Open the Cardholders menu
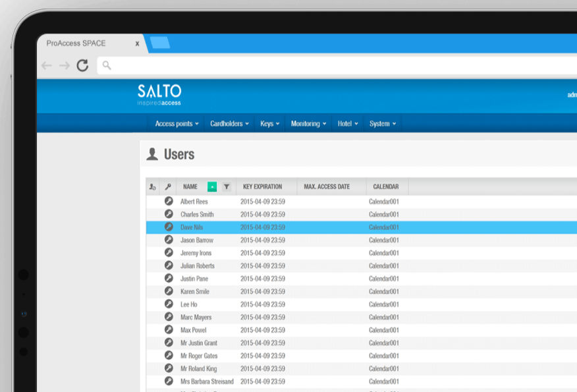 227,123
